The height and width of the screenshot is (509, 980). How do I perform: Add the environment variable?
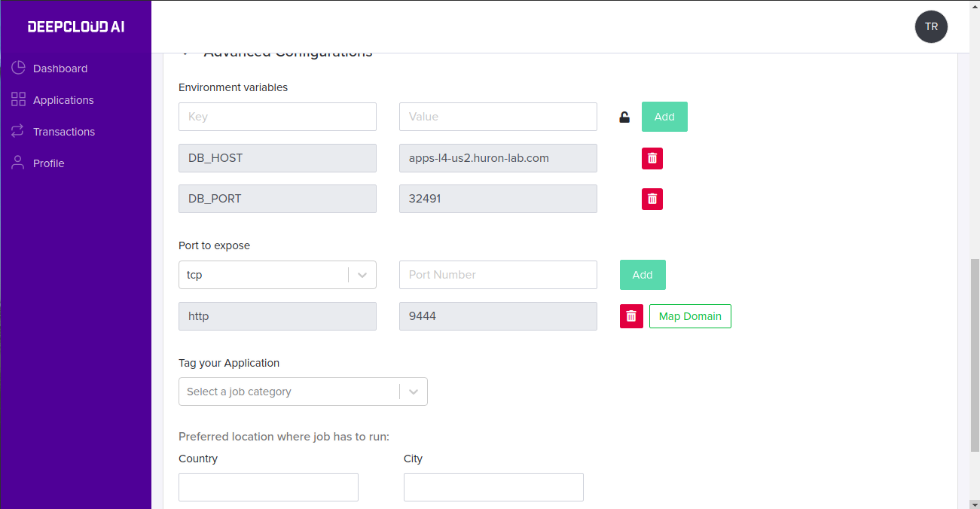(x=664, y=117)
